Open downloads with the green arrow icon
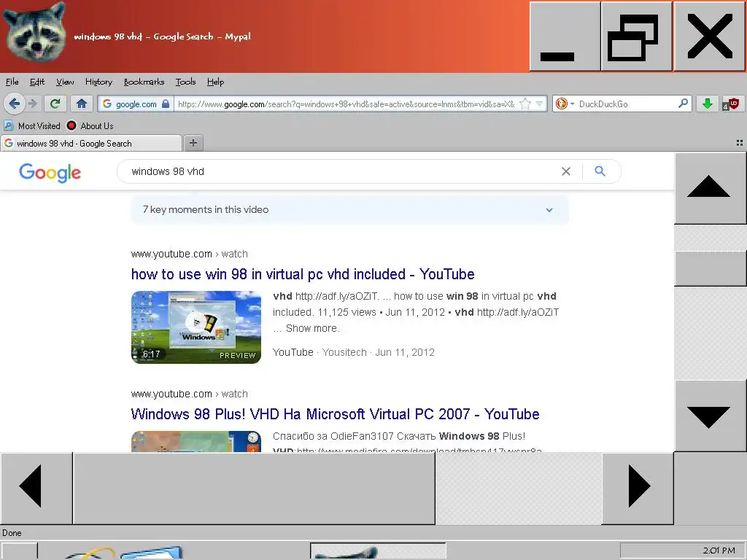Image resolution: width=747 pixels, height=560 pixels. coord(708,104)
